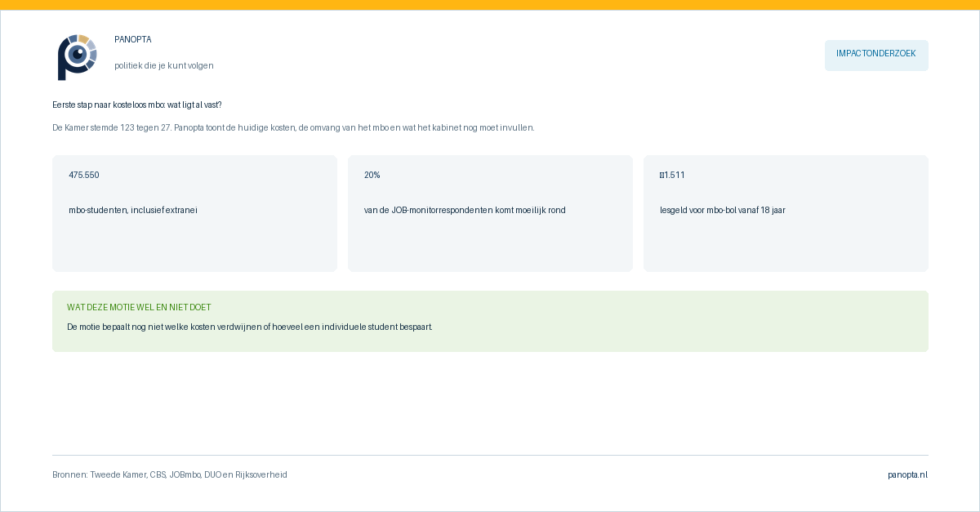Click the 20% statistic figure
The width and height of the screenshot is (980, 512).
[x=372, y=175]
